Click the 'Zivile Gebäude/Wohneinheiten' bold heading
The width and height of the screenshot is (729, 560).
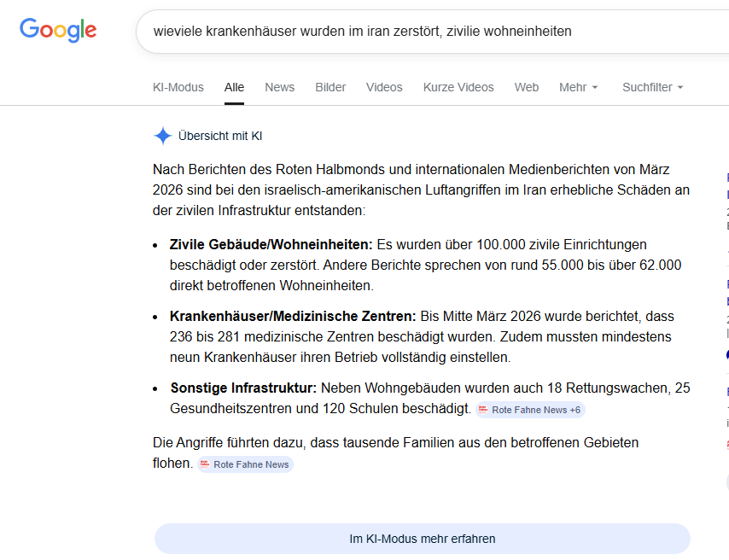pyautogui.click(x=271, y=244)
